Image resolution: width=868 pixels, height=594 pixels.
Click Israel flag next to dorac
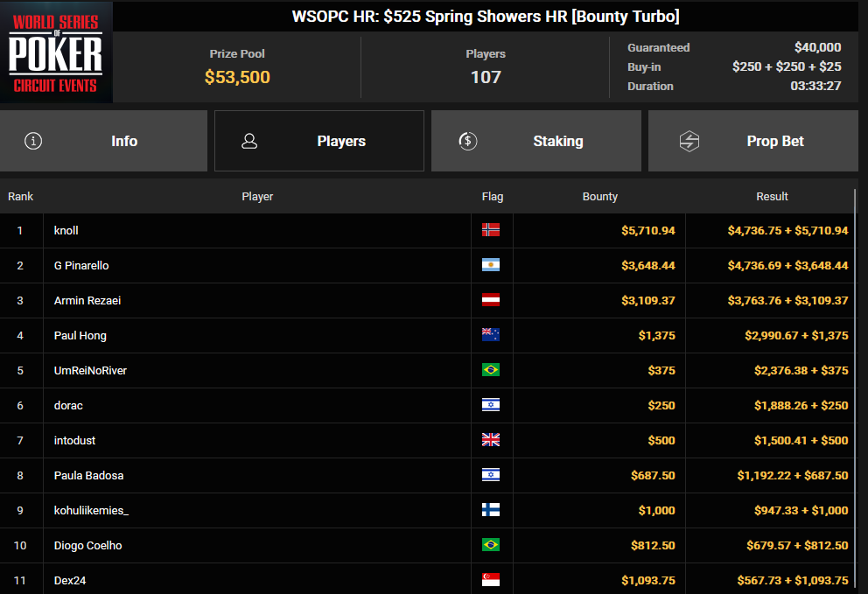click(491, 405)
